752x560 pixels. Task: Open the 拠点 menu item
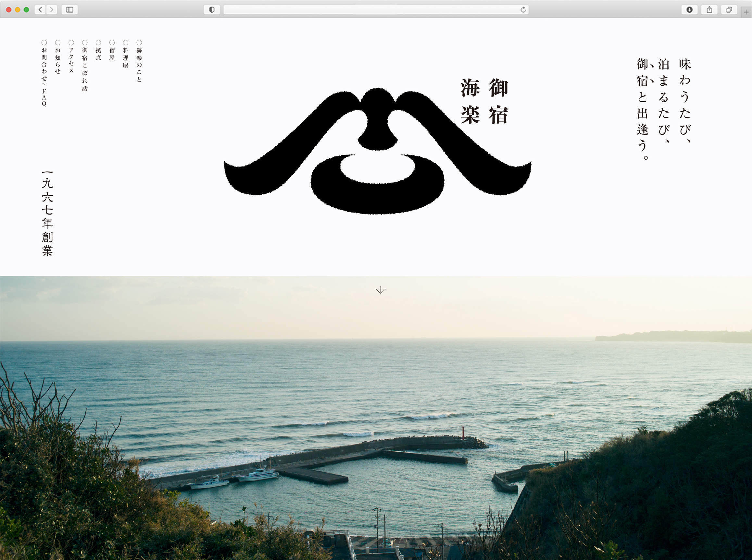98,54
